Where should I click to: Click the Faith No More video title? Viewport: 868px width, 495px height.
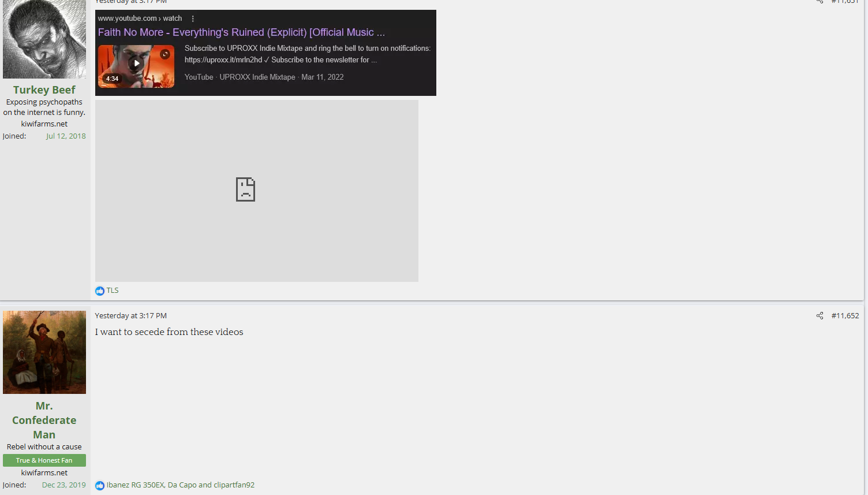tap(241, 32)
